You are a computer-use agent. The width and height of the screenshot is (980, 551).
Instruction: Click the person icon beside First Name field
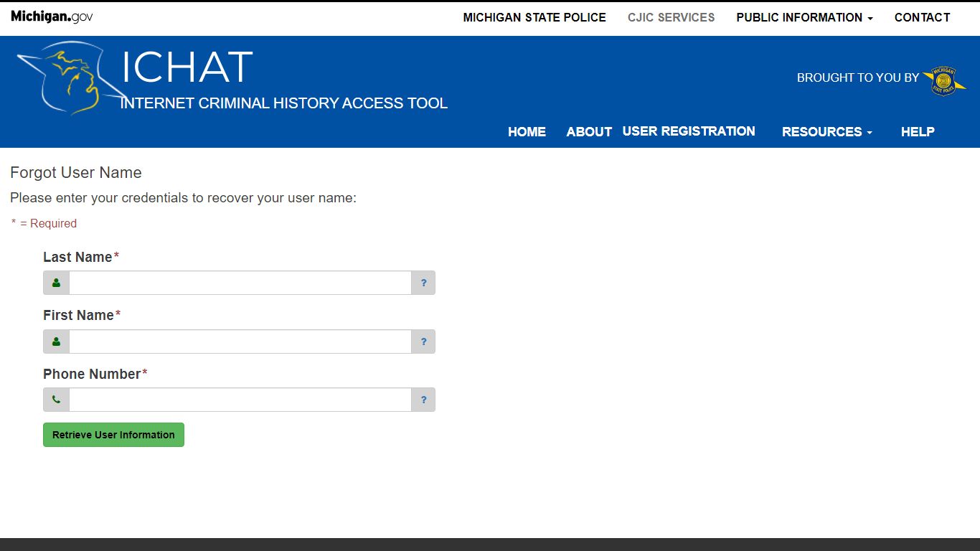[x=56, y=342]
